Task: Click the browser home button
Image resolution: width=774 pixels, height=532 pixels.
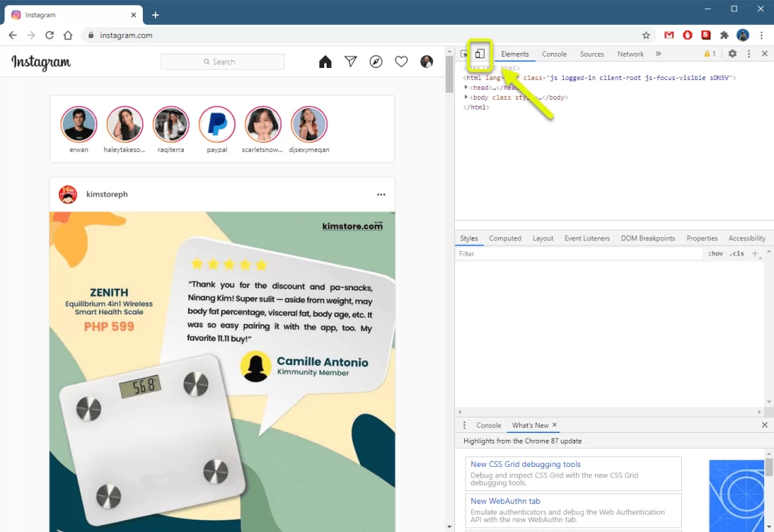Action: click(68, 35)
